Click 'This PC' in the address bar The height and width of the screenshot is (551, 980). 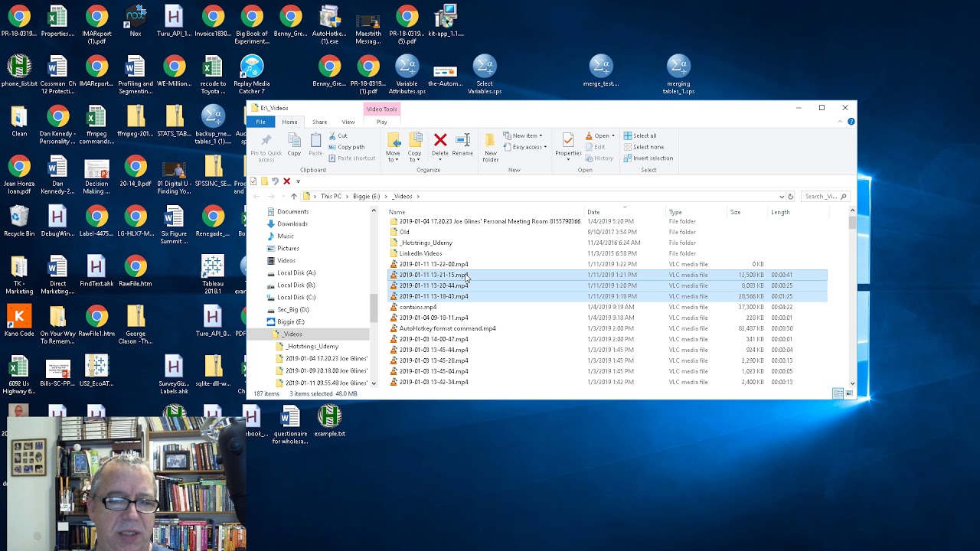click(331, 197)
